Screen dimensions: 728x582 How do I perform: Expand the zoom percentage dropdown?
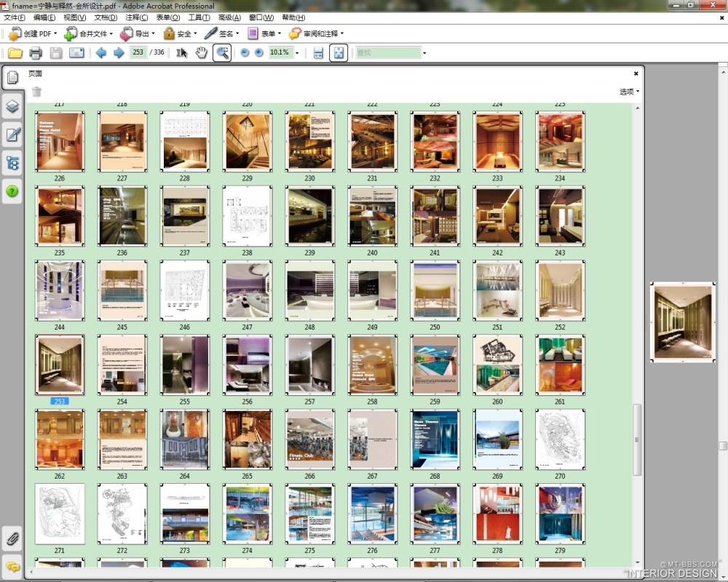[x=297, y=53]
